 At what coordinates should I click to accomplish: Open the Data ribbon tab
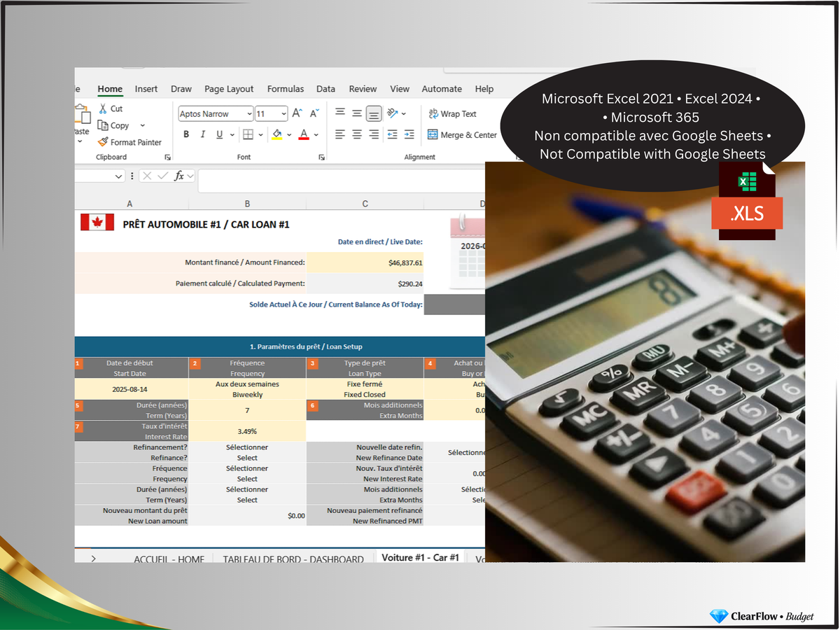click(x=325, y=89)
